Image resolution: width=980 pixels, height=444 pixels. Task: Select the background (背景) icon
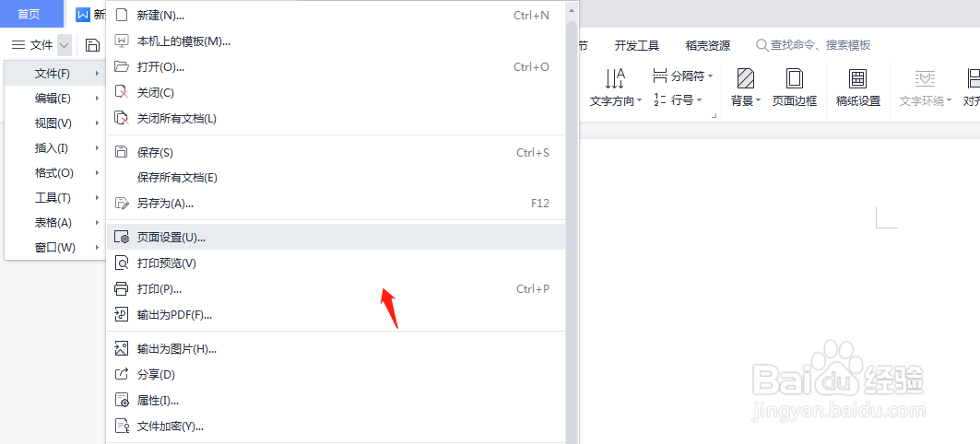746,78
